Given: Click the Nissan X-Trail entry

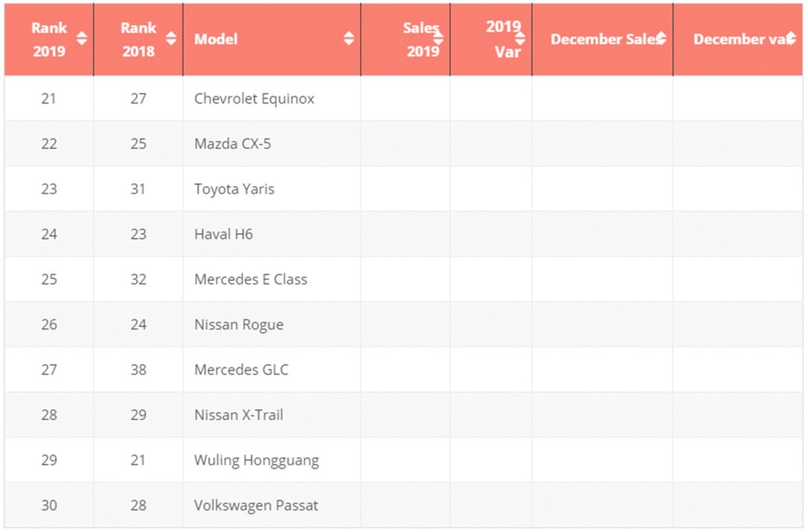Looking at the screenshot, I should (239, 415).
